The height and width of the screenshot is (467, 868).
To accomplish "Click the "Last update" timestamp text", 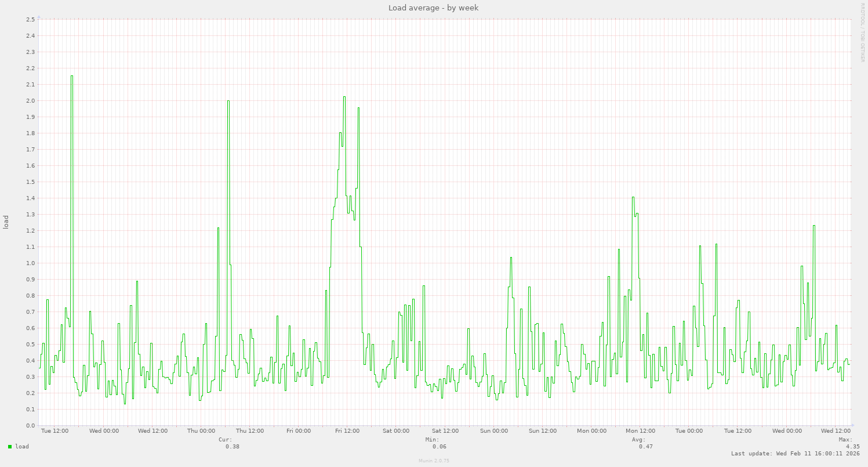I will 796,454.
